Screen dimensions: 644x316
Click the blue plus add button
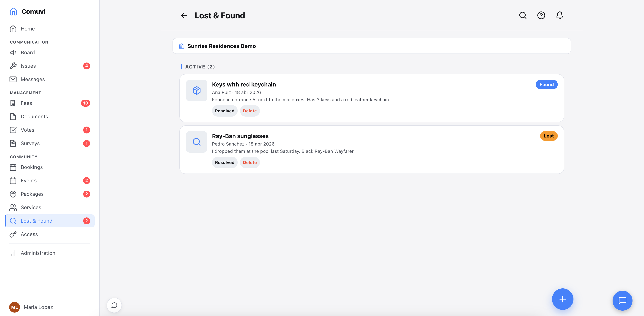(x=563, y=299)
